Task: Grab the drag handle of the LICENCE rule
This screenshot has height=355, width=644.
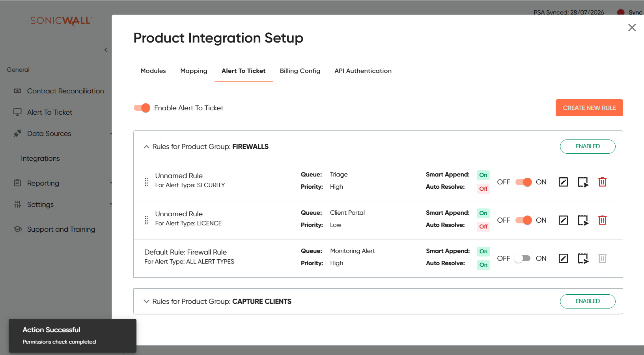Action: (x=146, y=220)
